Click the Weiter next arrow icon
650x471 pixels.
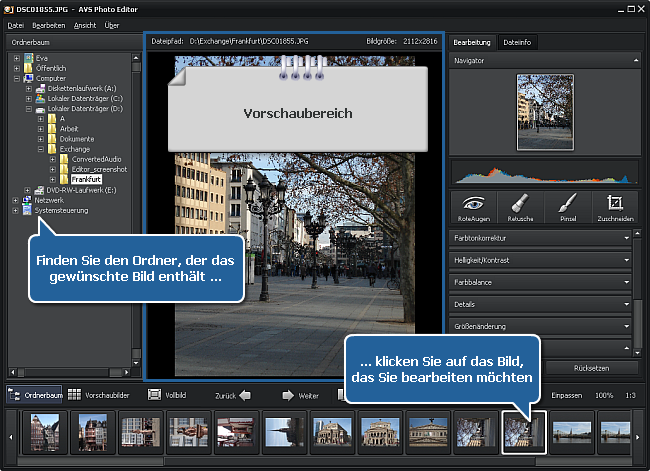coord(288,395)
